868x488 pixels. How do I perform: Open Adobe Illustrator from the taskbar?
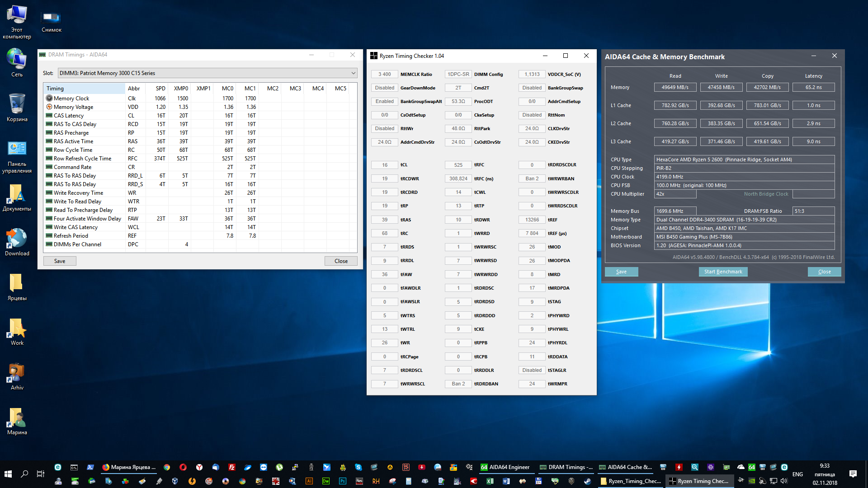pos(309,481)
